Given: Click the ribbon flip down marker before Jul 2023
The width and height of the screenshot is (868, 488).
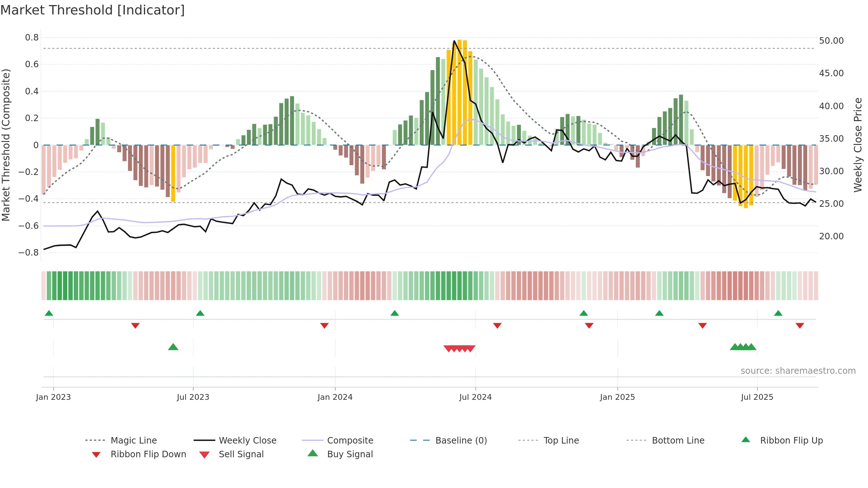Looking at the screenshot, I should (135, 326).
